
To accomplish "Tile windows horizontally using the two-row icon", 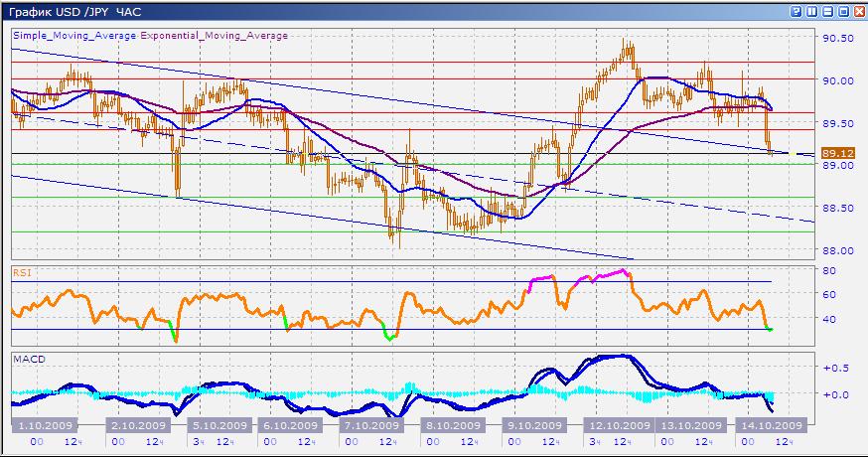I will coord(828,11).
